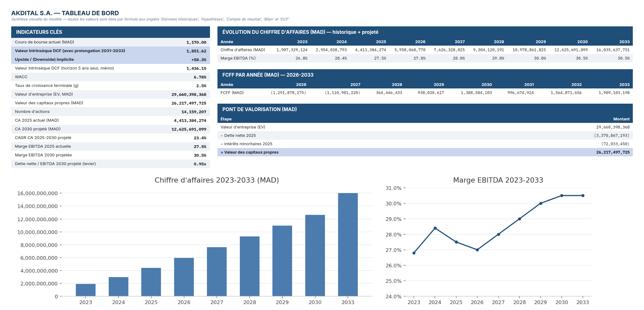The height and width of the screenshot is (310, 644).
Task: Select the 2026 data point on EBITDA line
Action: (x=477, y=250)
